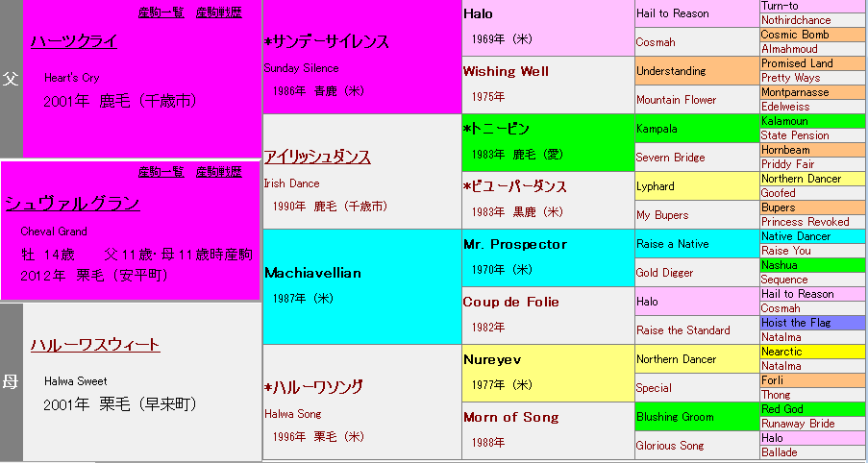Click the Morn of Song entry
This screenshot has height=463, width=868.
(x=510, y=417)
